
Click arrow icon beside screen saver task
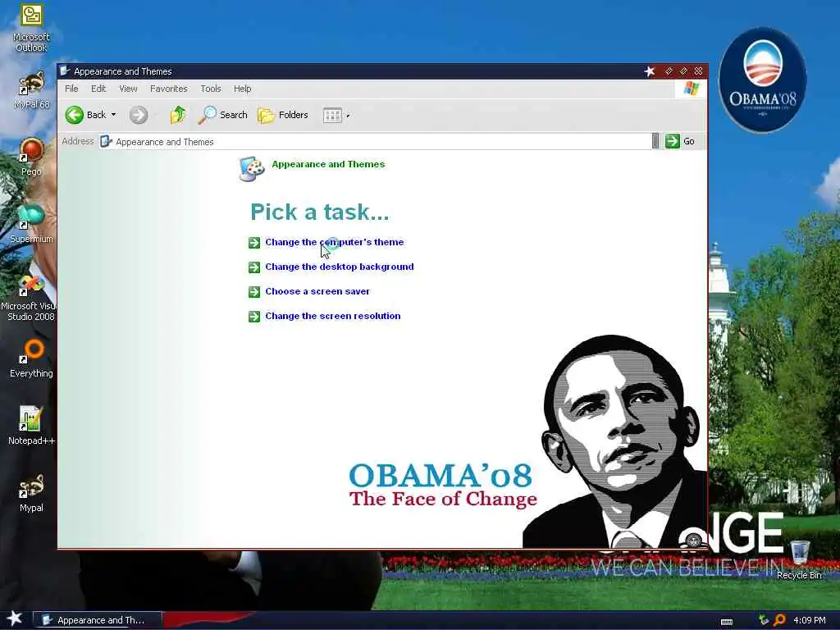(x=254, y=292)
